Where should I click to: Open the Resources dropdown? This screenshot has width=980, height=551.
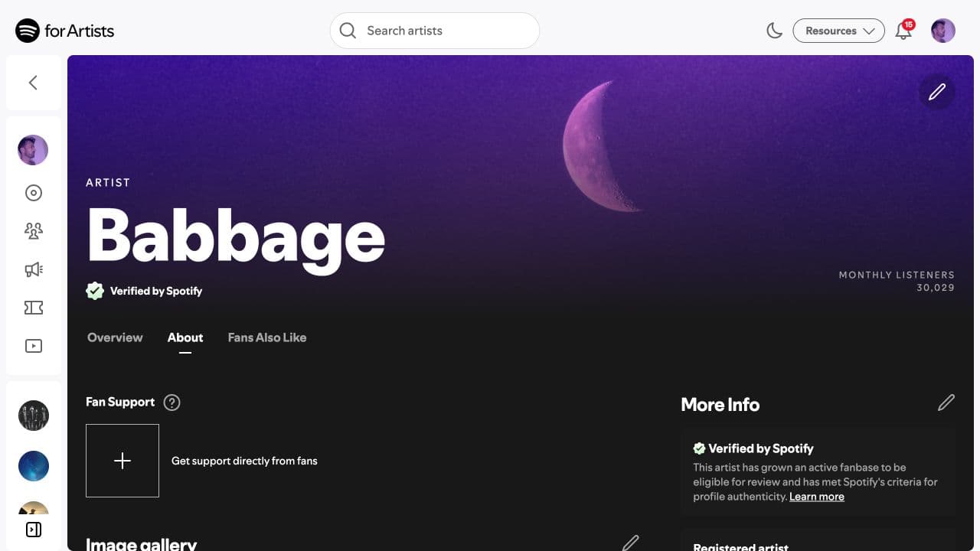tap(839, 31)
